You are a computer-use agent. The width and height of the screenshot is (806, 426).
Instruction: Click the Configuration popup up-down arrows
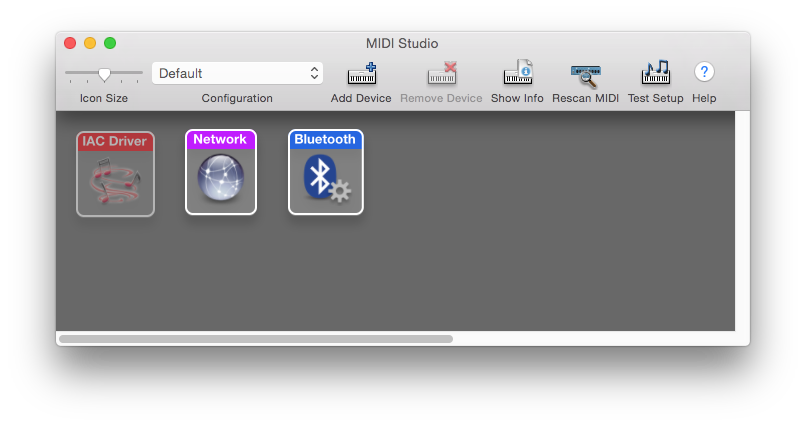314,73
